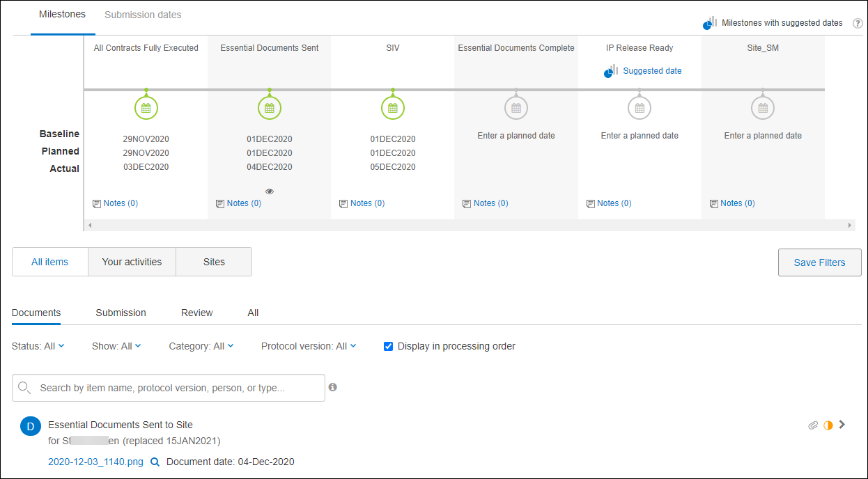Screen dimensions: 868x479
Task: Open the Show: All dropdown
Action: pos(116,346)
